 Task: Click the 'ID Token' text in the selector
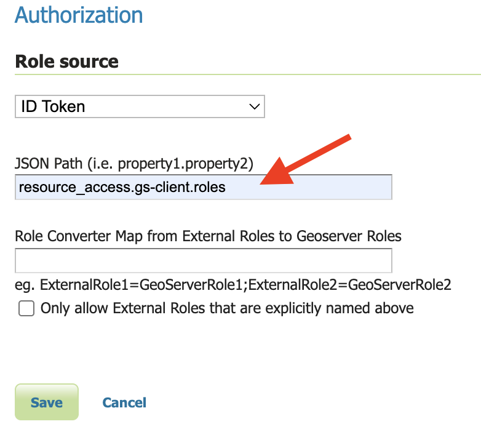point(53,106)
